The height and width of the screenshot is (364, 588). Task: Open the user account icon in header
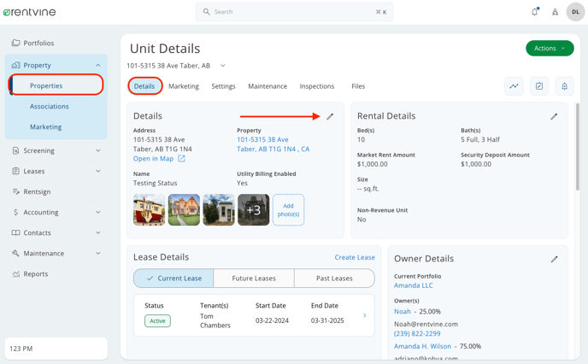tap(555, 12)
